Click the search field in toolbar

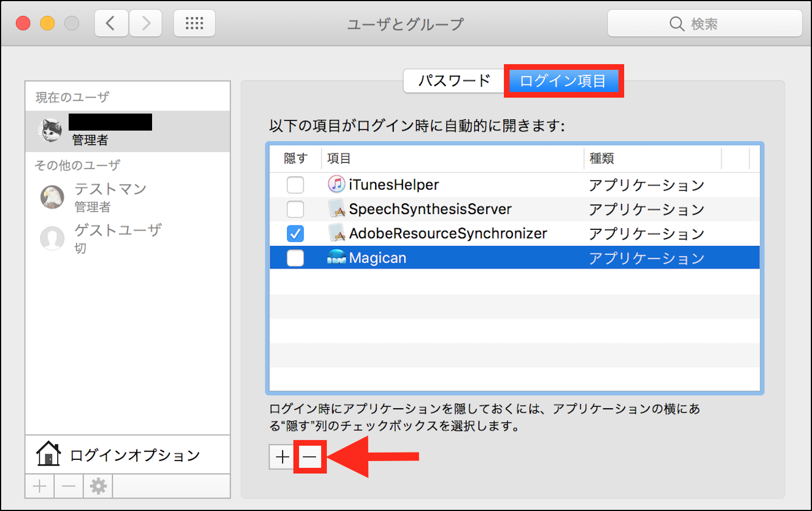705,23
